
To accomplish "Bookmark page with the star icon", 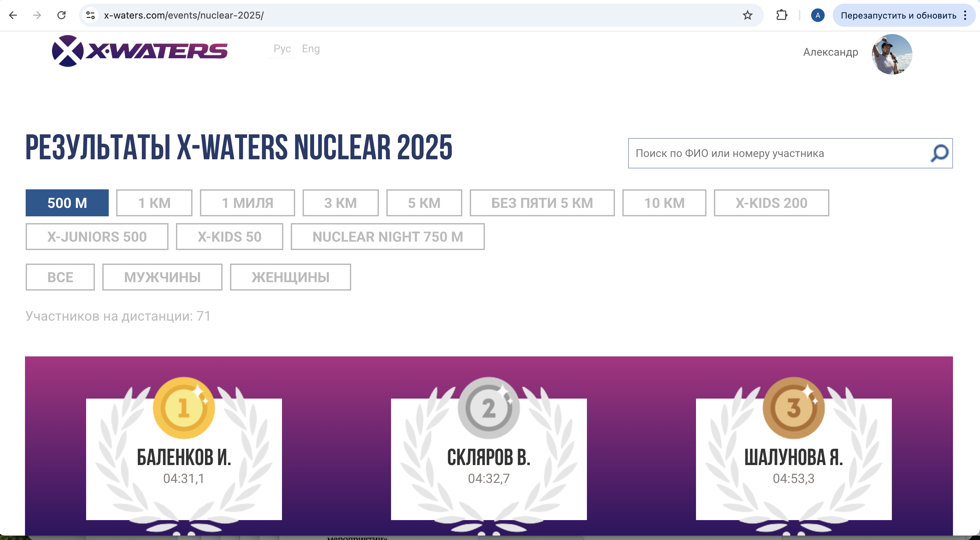I will coord(747,15).
